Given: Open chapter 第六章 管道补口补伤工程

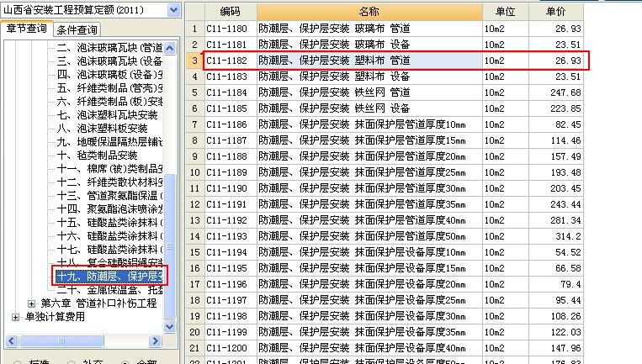Looking at the screenshot, I should pos(98,303).
